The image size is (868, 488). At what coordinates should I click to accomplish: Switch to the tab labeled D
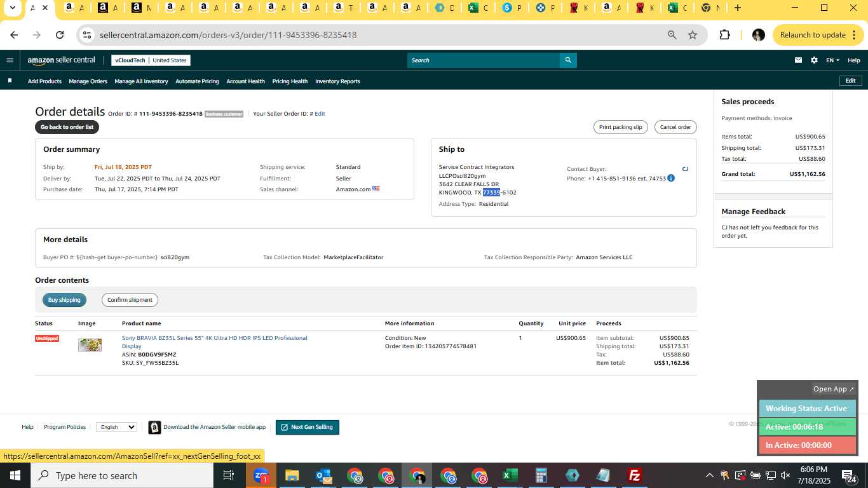tap(445, 8)
